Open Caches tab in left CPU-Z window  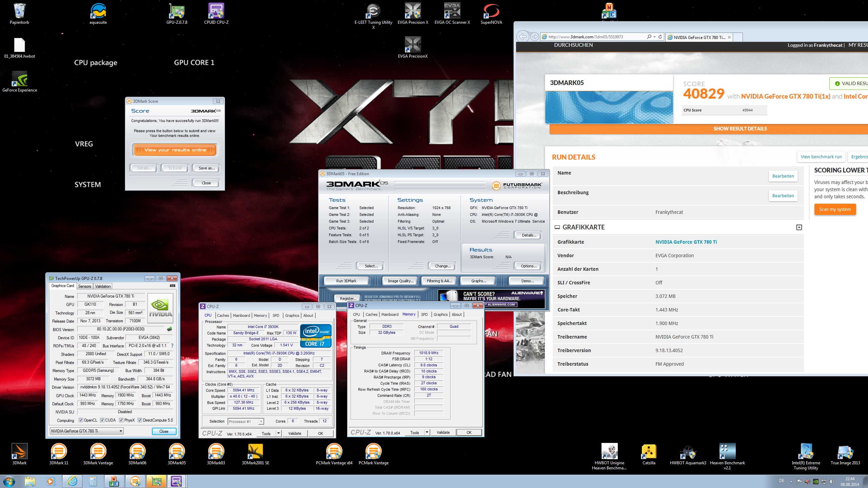(223, 316)
